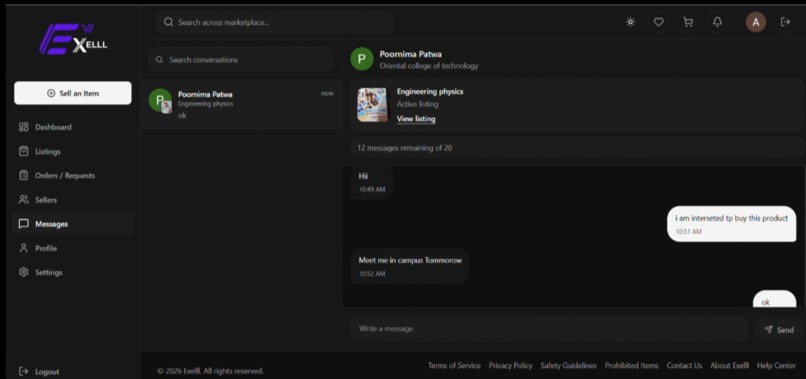Click Logout at sidebar bottom
Viewport: 806px width, 379px height.
click(39, 371)
